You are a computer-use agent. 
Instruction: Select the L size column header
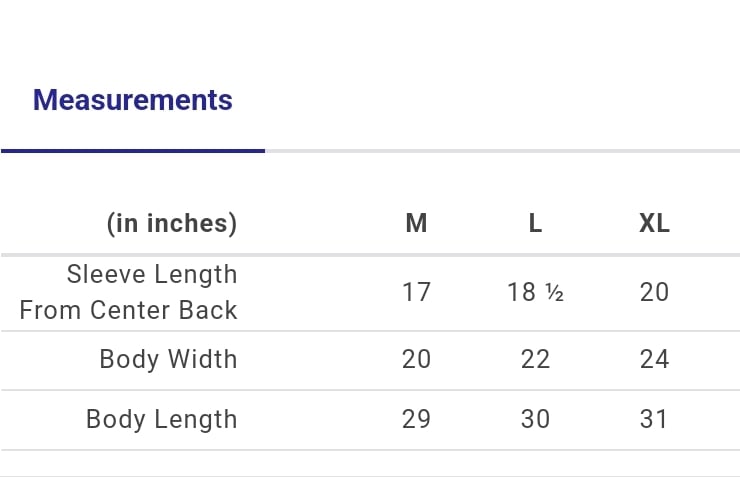[535, 223]
